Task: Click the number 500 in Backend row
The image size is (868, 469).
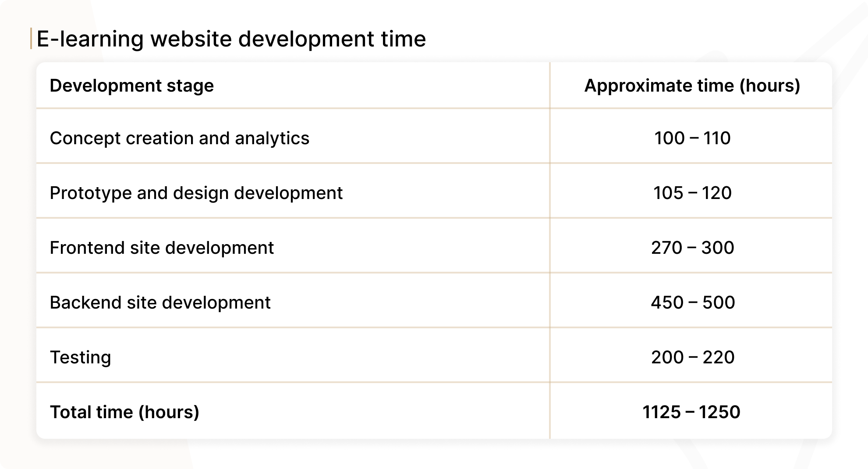Action: tap(719, 302)
